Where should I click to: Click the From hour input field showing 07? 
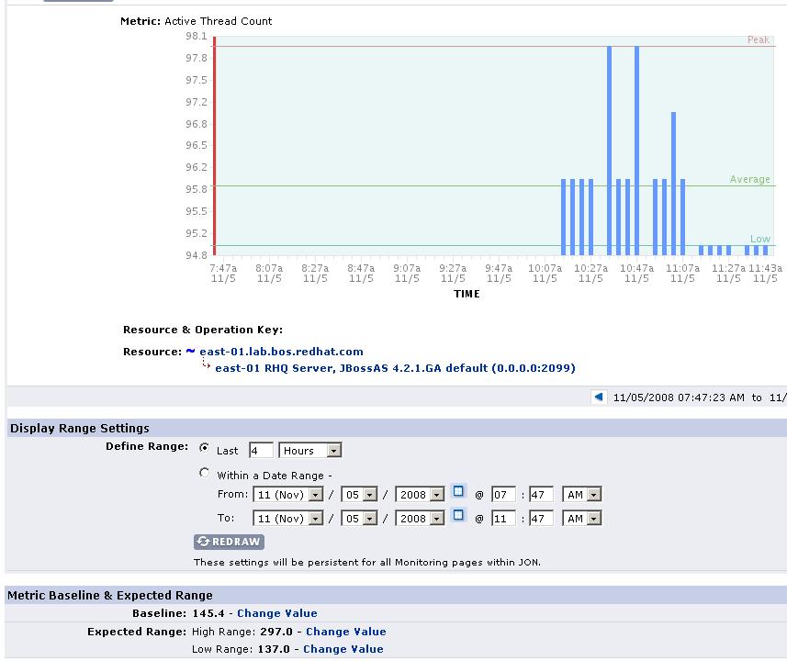click(503, 494)
